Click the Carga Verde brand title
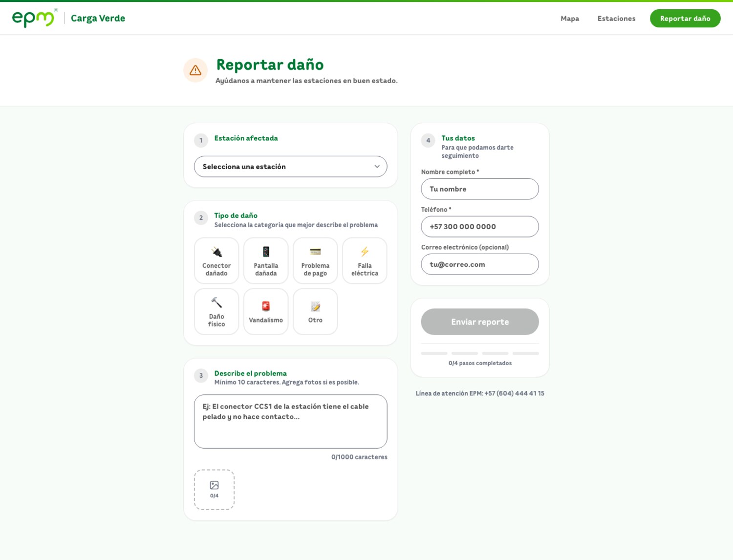Image resolution: width=733 pixels, height=560 pixels. point(98,18)
